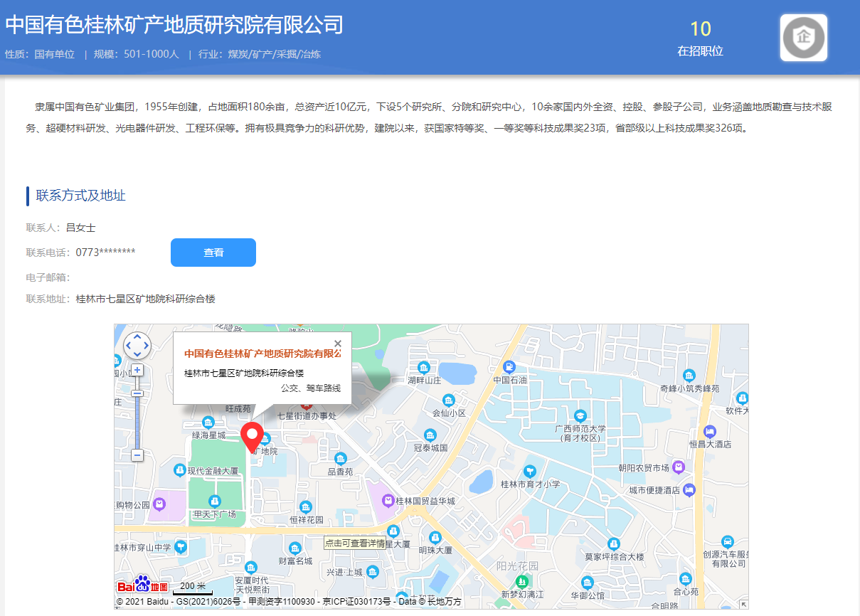The image size is (860, 616).
Task: Open the 10 在招职位 open positions link
Action: (700, 38)
